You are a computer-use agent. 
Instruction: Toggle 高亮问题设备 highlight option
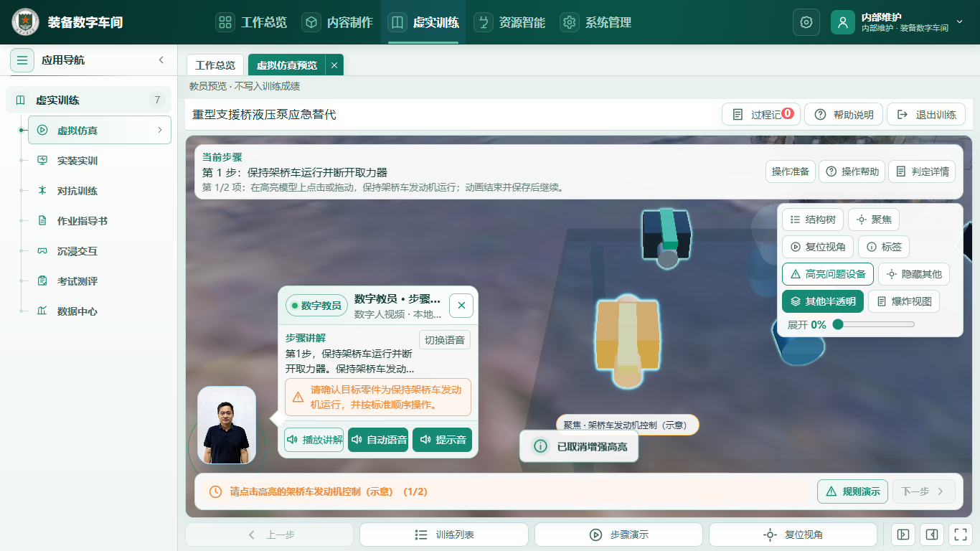(828, 274)
